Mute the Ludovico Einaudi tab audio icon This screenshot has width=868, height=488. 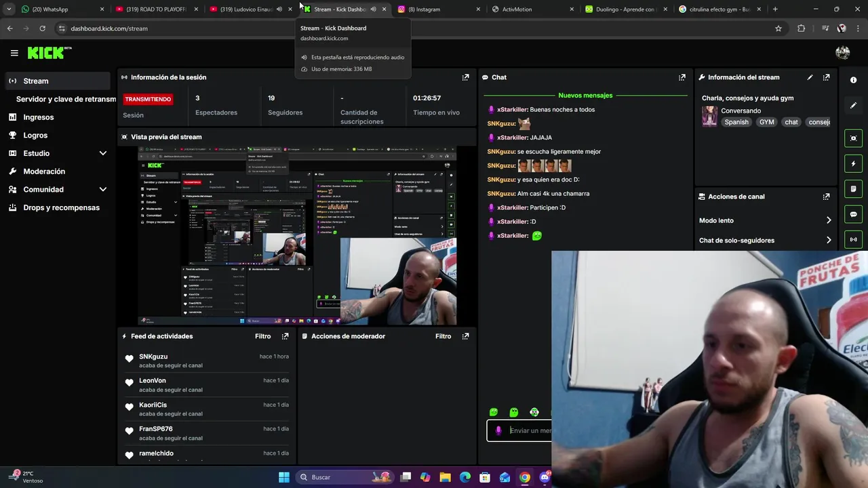(x=279, y=9)
